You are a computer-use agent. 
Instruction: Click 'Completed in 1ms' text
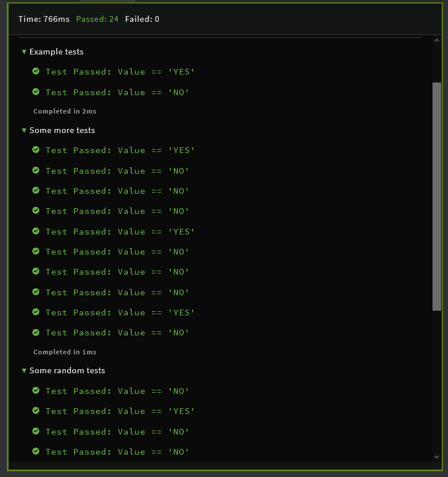coord(65,352)
